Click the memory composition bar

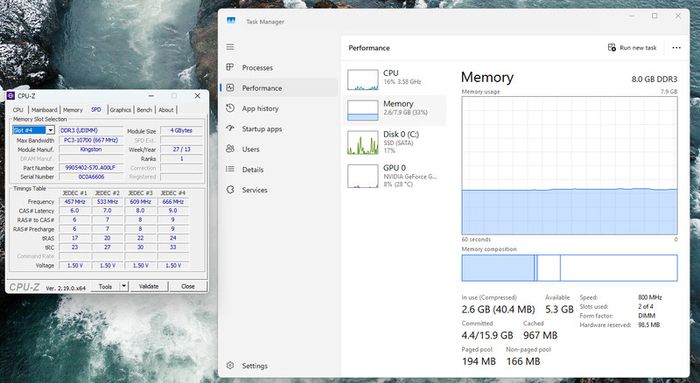pyautogui.click(x=569, y=268)
